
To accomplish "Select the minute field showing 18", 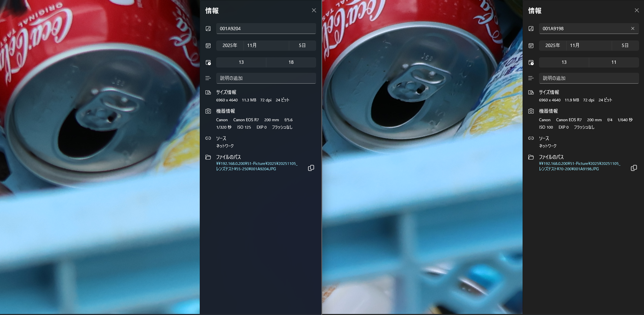I will point(291,62).
